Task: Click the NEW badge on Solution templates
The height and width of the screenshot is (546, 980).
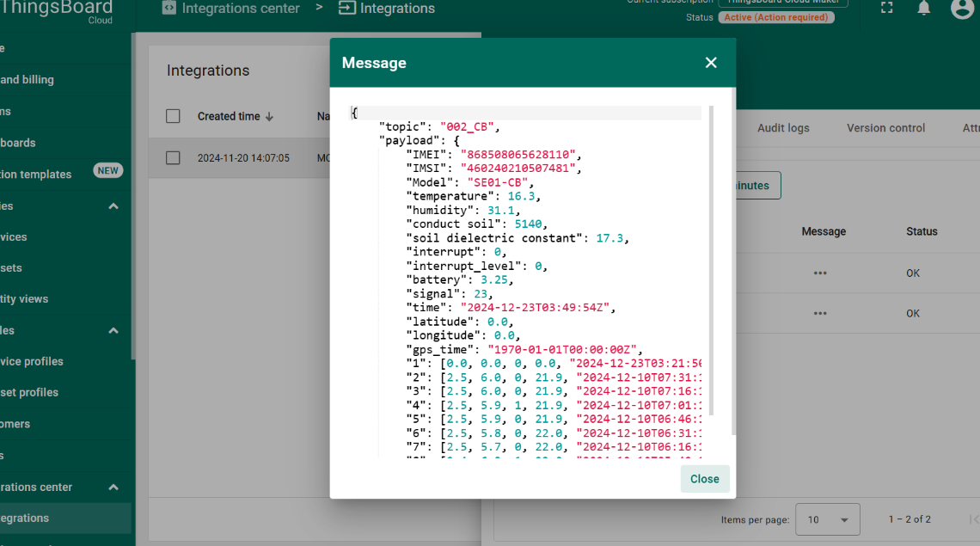Action: click(x=107, y=171)
